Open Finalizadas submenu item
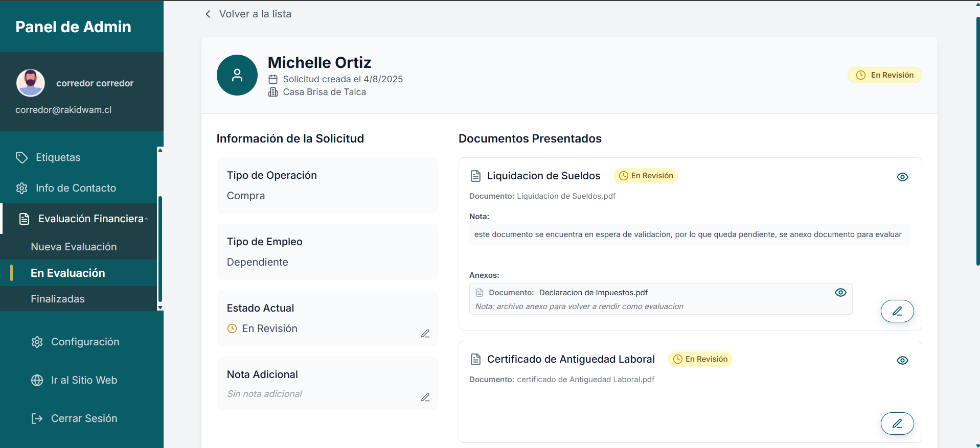Screen dimensions: 980x448 pyautogui.click(x=58, y=299)
